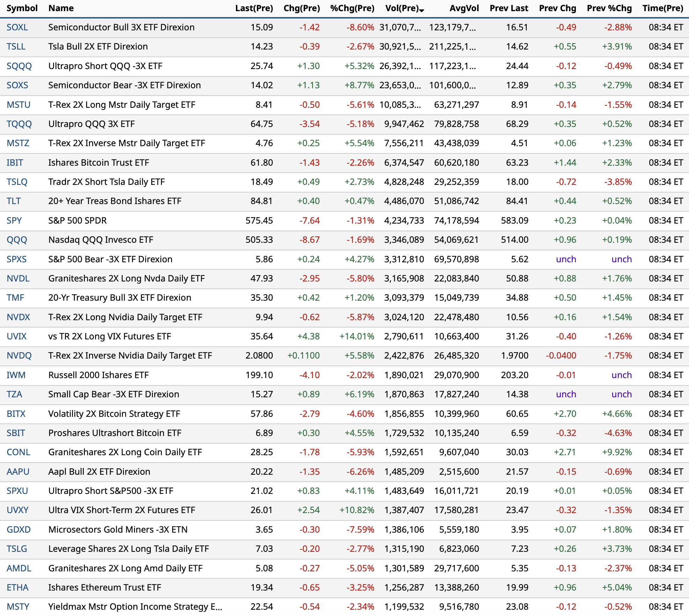Open the SOXL ticker link
689x616 pixels.
[x=17, y=27]
